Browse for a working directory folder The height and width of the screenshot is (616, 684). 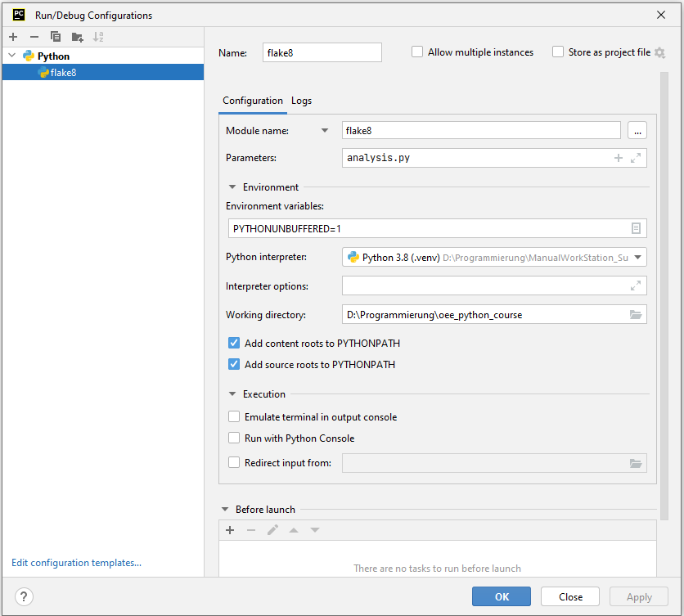click(637, 313)
